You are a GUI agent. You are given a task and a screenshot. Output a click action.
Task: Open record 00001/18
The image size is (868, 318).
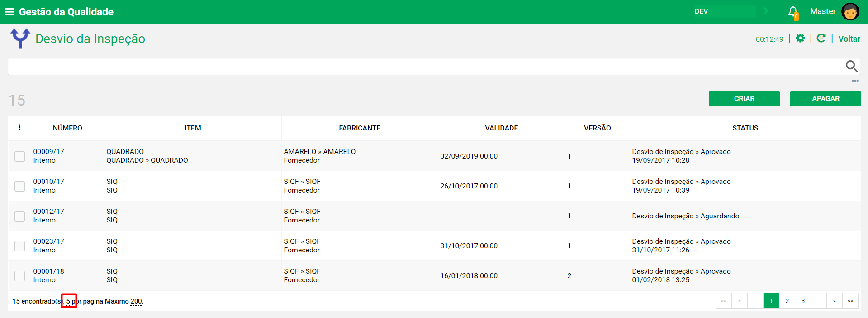click(x=48, y=271)
